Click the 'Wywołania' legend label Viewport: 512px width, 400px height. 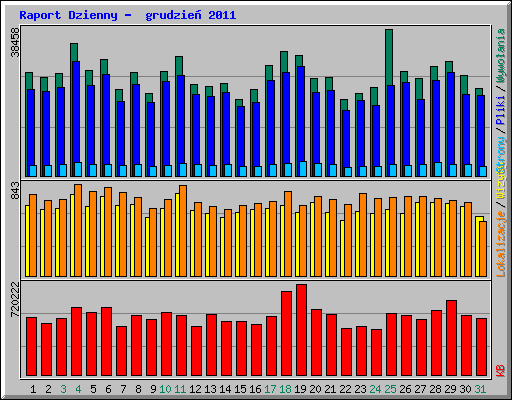click(x=501, y=55)
